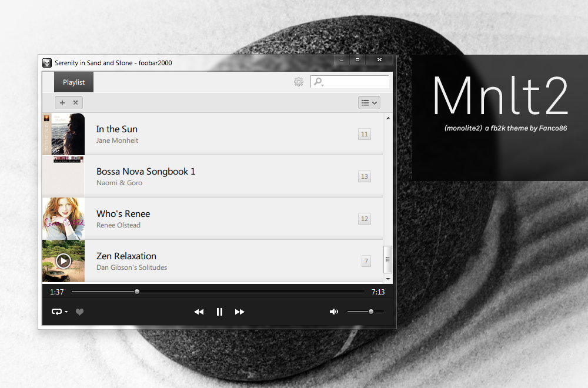Close the foobar2000 window

click(379, 60)
